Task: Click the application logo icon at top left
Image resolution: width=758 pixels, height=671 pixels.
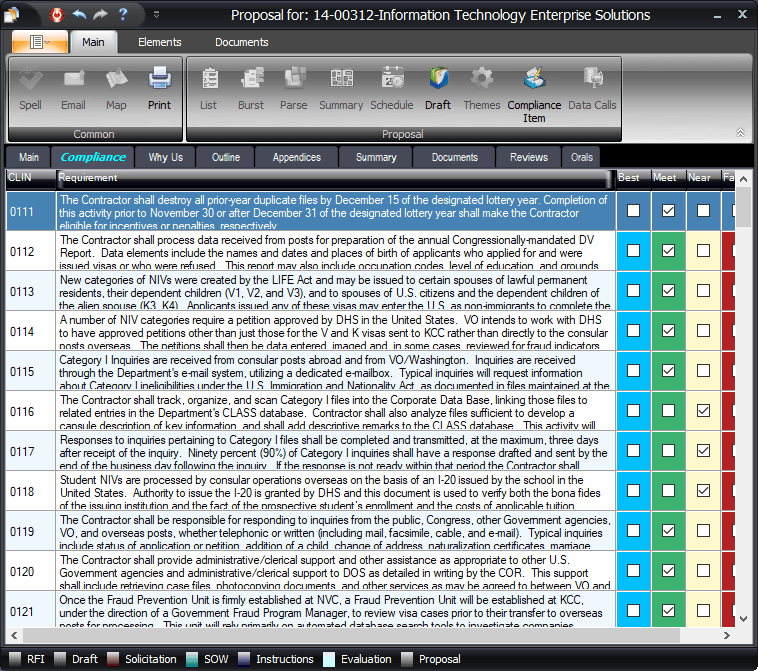Action: click(x=12, y=15)
